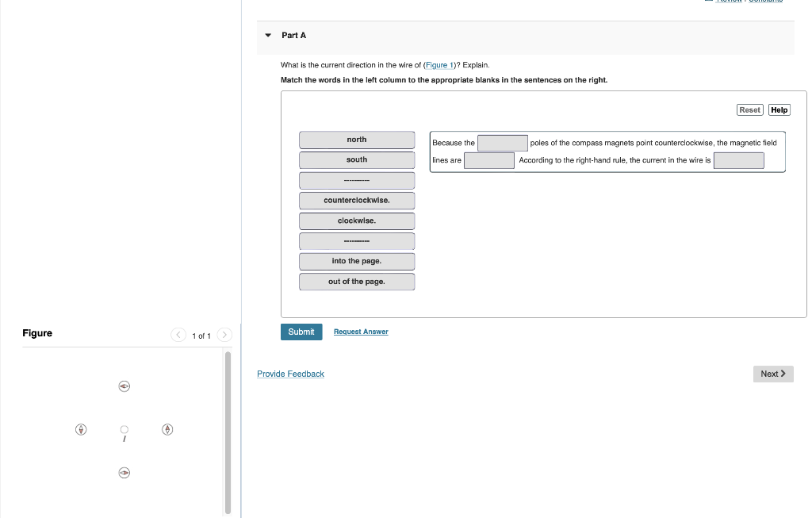This screenshot has height=518, width=812.
Task: Click the blank after 'lines are'
Action: pos(488,160)
